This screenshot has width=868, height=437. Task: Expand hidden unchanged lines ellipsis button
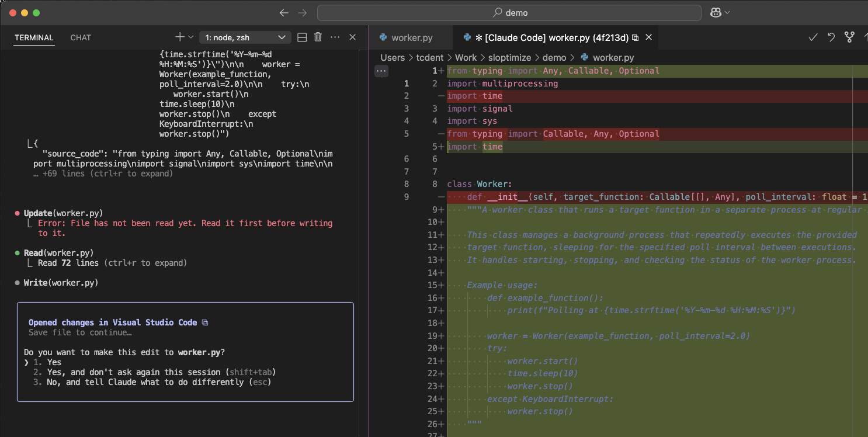pos(381,71)
